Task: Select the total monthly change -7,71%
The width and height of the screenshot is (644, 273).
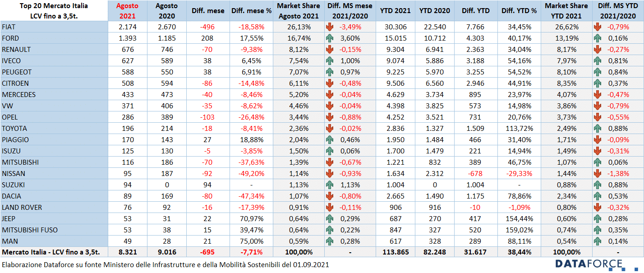Action: tap(251, 252)
